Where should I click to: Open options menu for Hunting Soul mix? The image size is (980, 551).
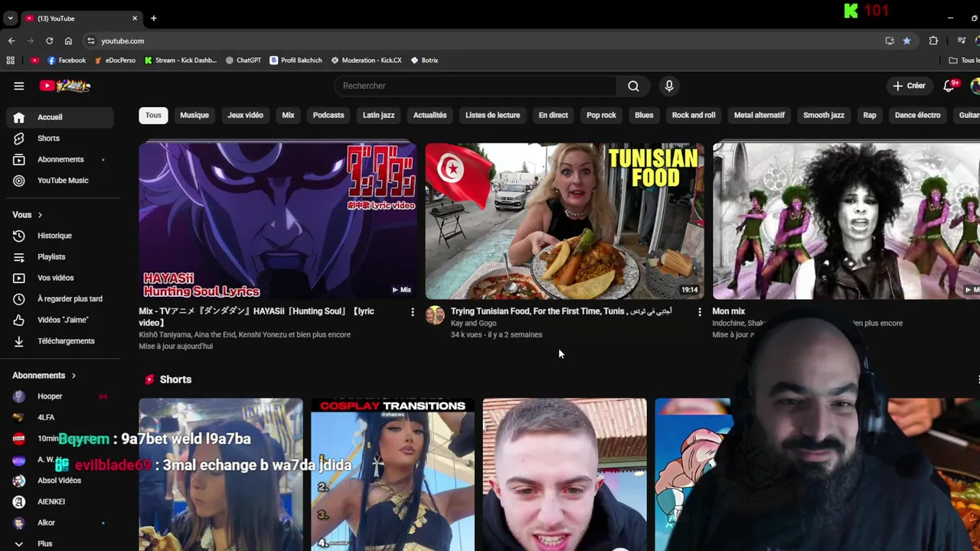click(413, 312)
